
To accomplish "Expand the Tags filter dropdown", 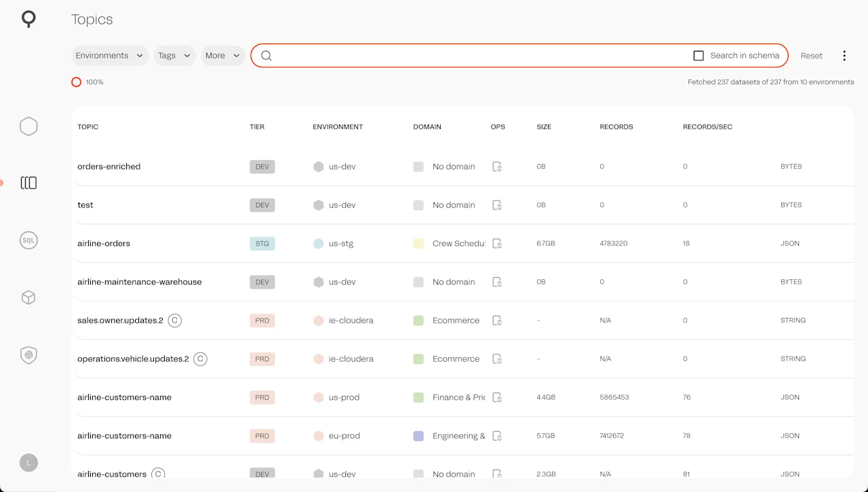I will point(174,56).
